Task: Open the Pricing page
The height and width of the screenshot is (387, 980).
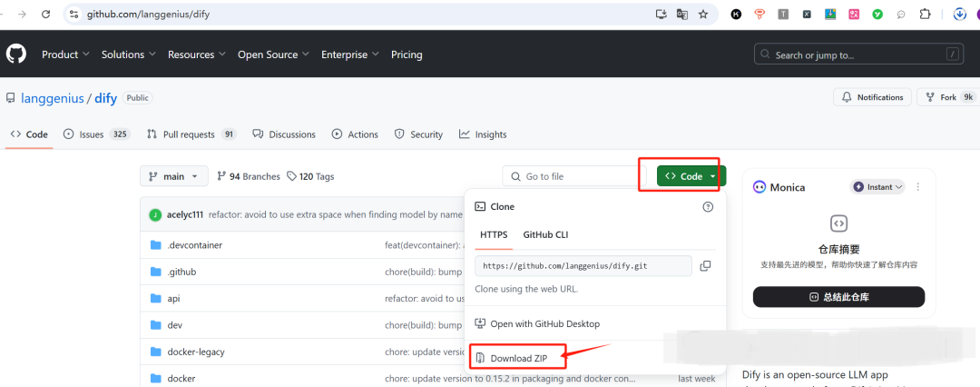Action: (407, 55)
